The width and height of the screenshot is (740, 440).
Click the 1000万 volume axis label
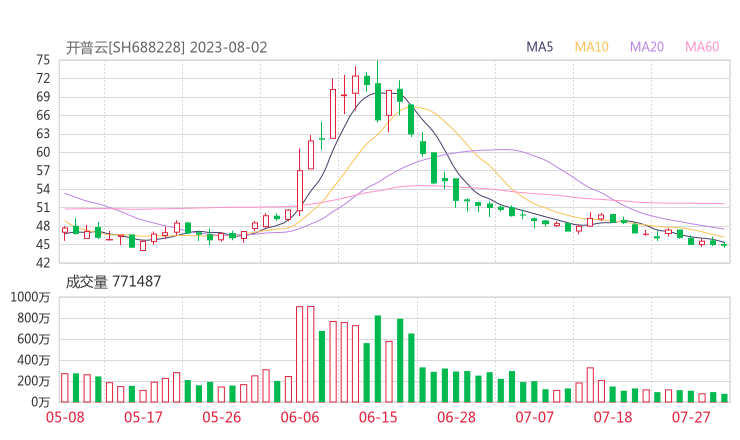coord(30,297)
